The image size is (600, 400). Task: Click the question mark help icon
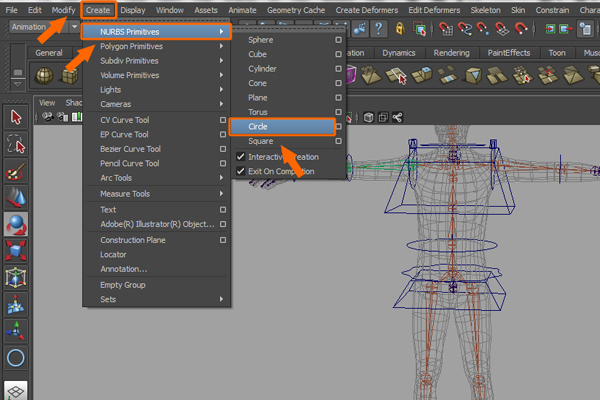tap(378, 29)
